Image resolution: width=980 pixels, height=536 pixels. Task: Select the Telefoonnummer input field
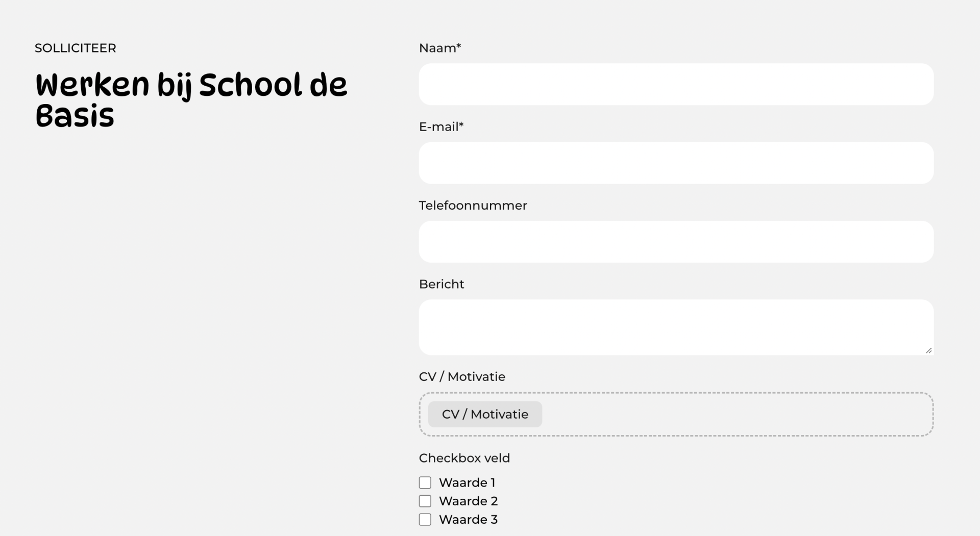coord(676,242)
